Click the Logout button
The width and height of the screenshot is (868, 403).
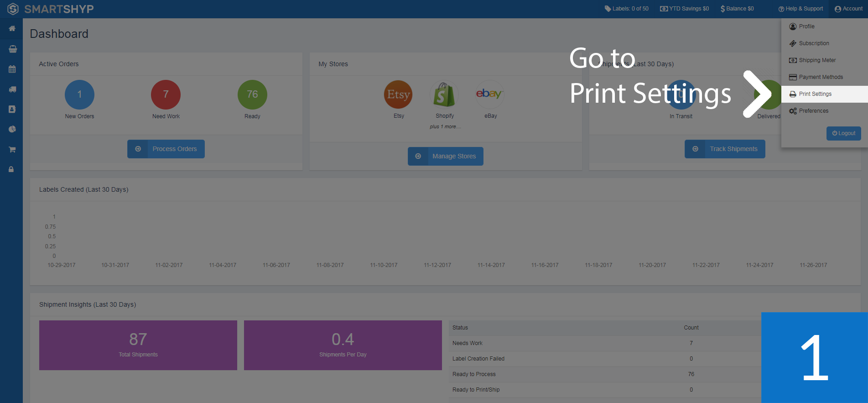click(x=843, y=133)
